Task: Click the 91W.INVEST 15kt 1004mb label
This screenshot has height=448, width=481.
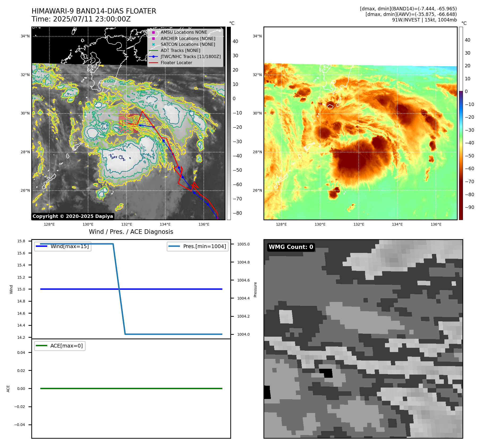Action: pos(424,20)
